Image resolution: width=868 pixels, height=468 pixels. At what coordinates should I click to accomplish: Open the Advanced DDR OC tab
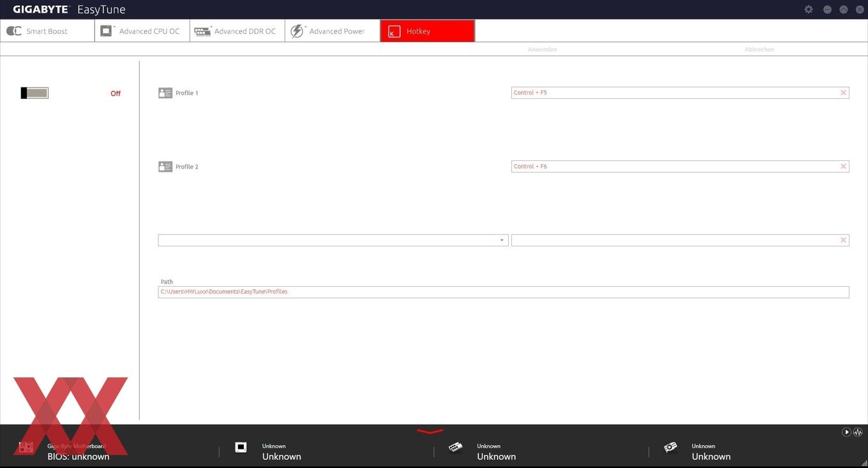click(x=237, y=31)
